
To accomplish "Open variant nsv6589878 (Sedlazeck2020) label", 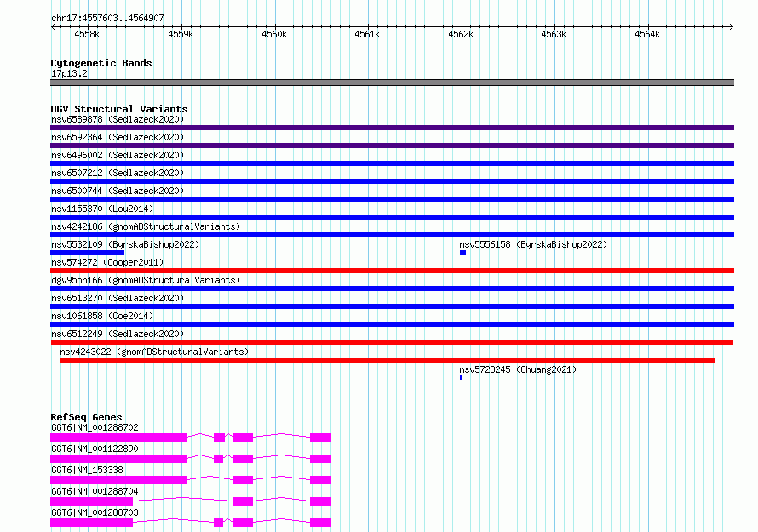I will click(118, 119).
